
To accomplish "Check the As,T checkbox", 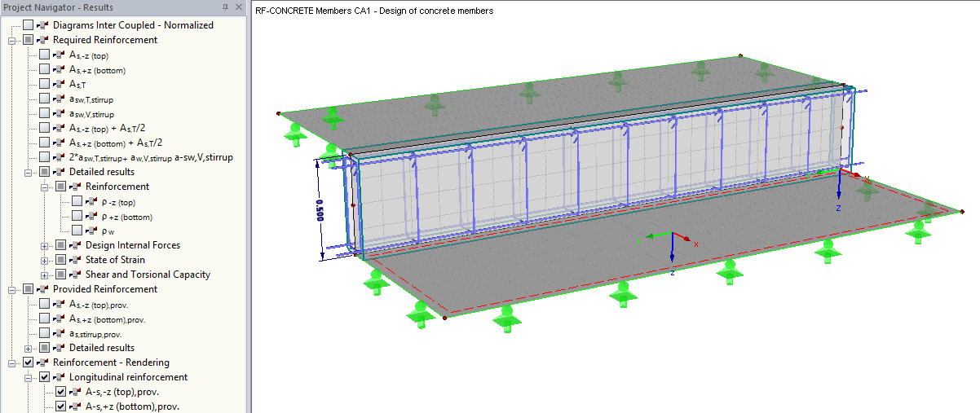I will [45, 84].
